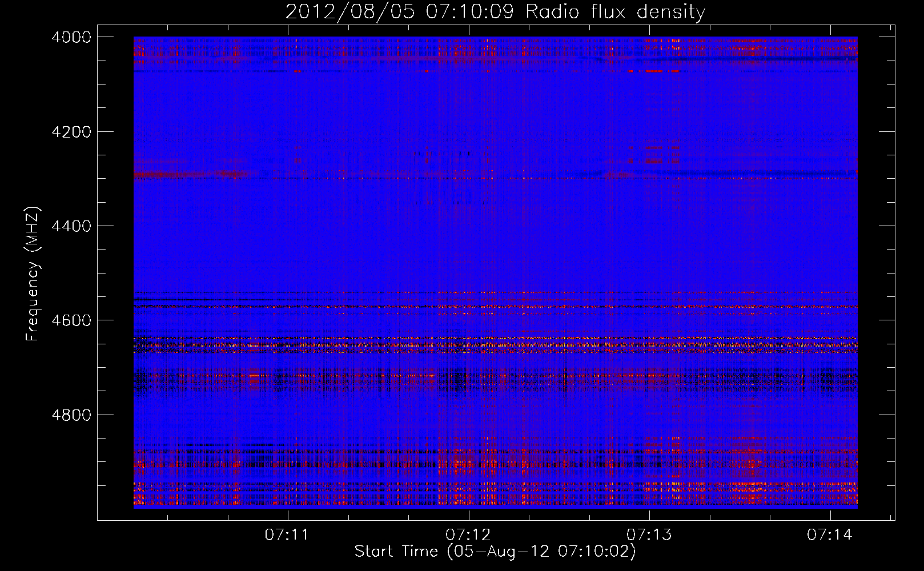Click the 'Start Time (05-Aug-12 07:10:02)' axis title
Image resolution: width=924 pixels, height=571 pixels.
[x=495, y=552]
